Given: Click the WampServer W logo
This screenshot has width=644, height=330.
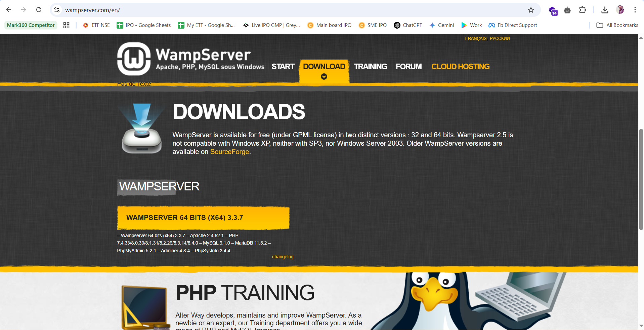Looking at the screenshot, I should pyautogui.click(x=134, y=59).
